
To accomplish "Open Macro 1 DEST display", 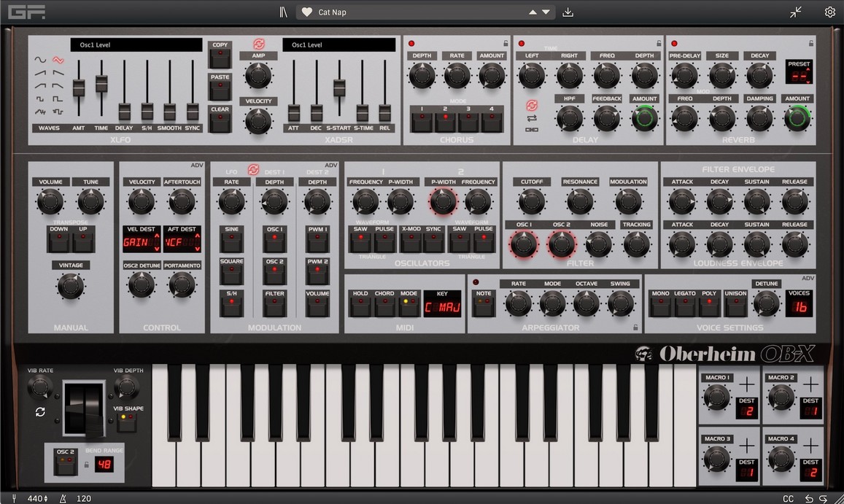I will click(x=747, y=412).
